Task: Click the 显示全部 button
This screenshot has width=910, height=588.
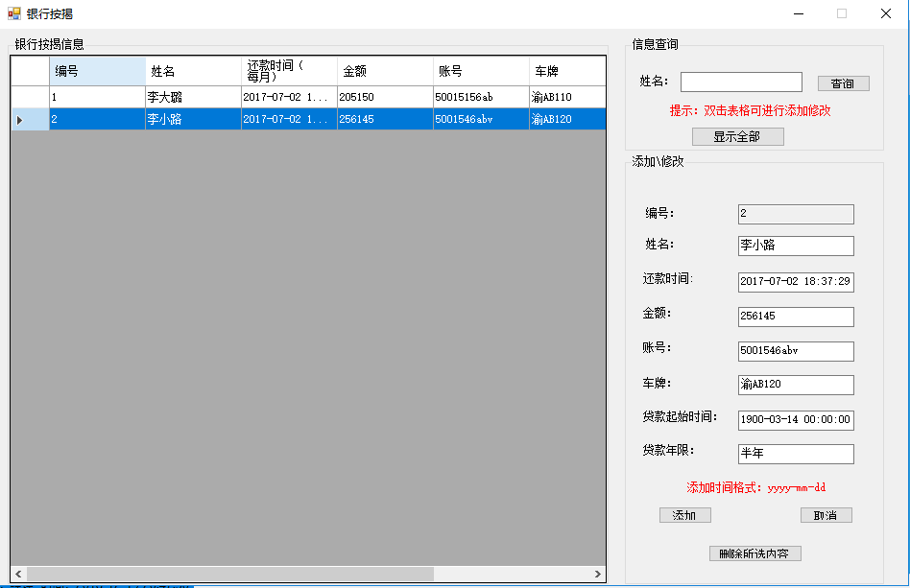Action: [737, 137]
